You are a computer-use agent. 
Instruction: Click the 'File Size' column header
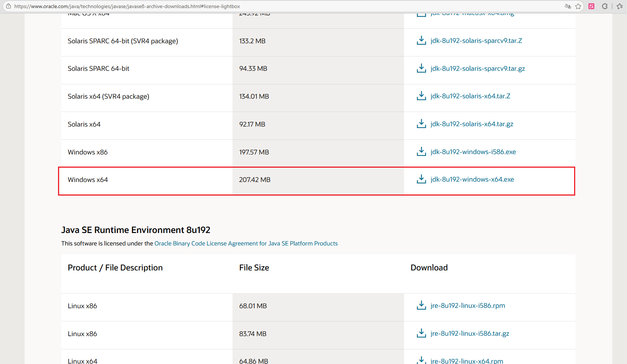(x=254, y=268)
